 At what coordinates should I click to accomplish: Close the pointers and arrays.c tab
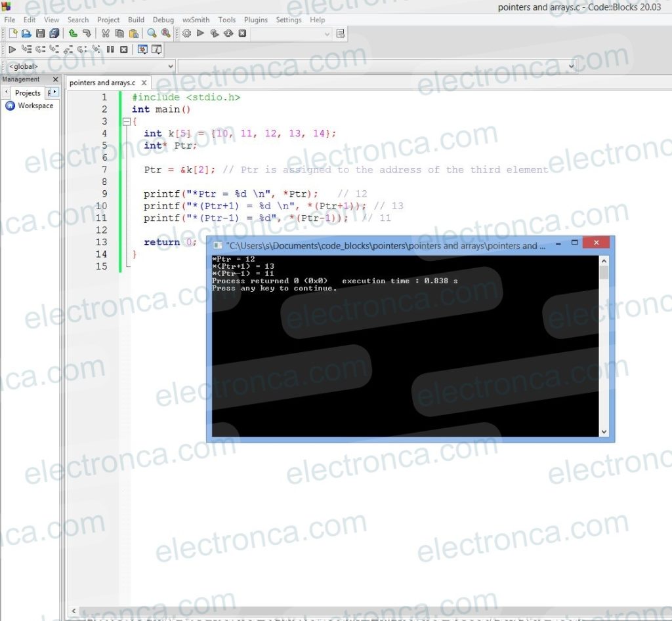pos(144,83)
